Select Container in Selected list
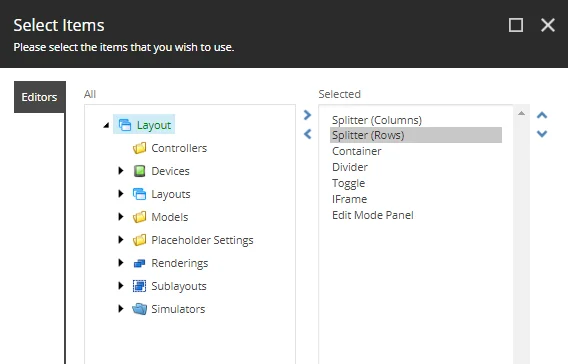Screen dimensions: 568x364 [356, 151]
